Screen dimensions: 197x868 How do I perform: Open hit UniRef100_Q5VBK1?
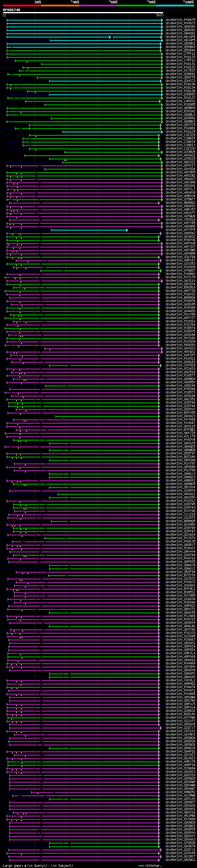tap(180, 43)
